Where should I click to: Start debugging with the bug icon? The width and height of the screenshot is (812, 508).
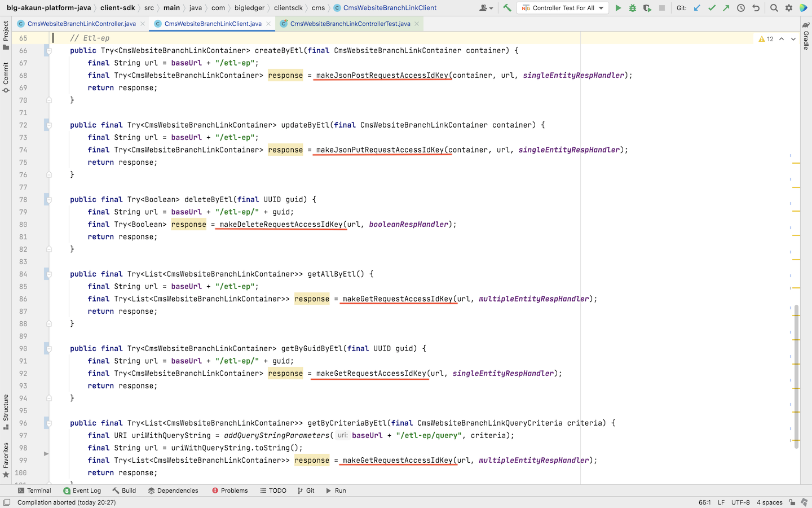632,8
